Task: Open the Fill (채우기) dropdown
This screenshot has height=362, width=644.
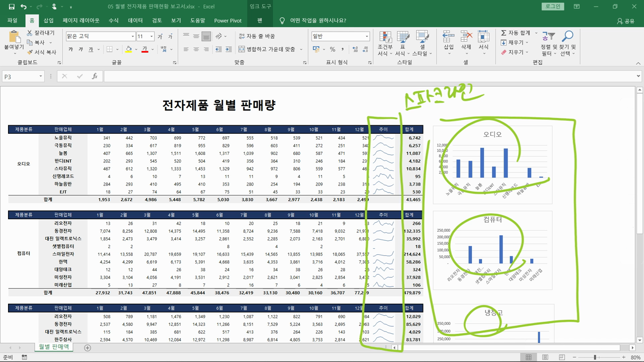Action: pos(515,43)
